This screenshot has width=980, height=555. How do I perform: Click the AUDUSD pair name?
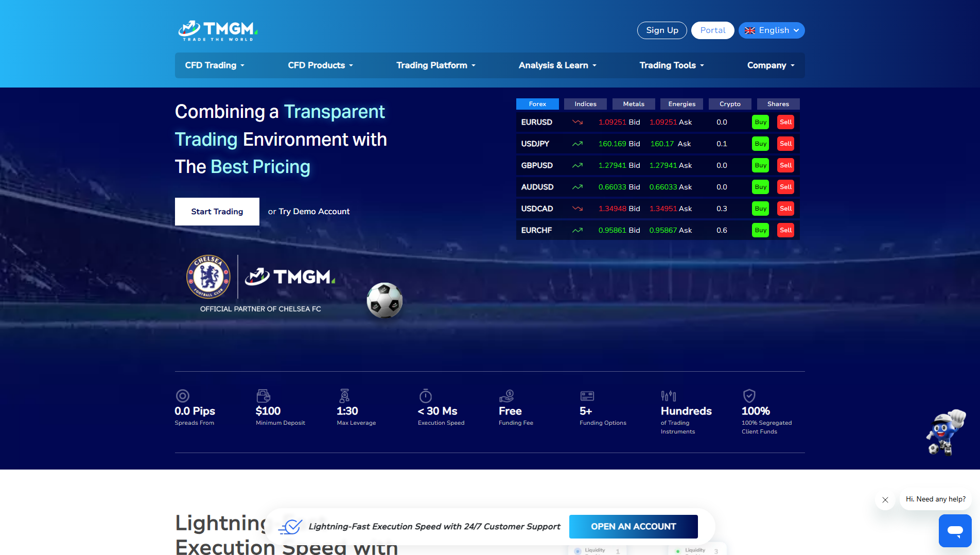point(537,187)
